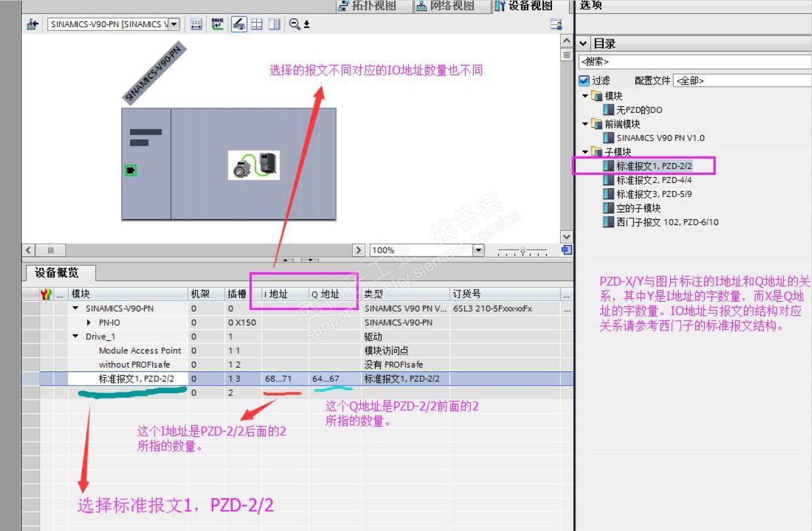
Task: Click the I 地址 column header
Action: click(285, 294)
